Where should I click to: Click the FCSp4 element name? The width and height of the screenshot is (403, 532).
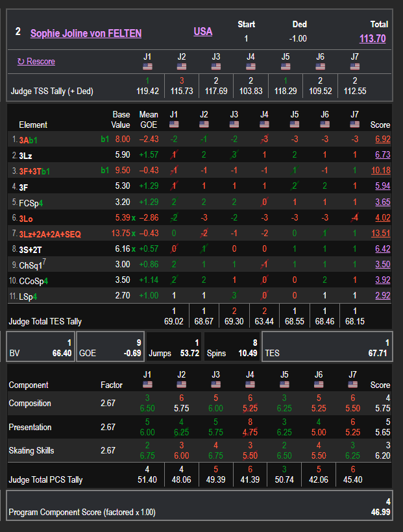[32, 202]
